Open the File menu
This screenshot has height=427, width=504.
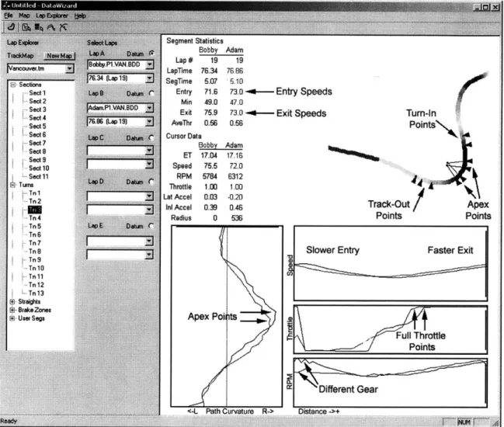coord(9,16)
